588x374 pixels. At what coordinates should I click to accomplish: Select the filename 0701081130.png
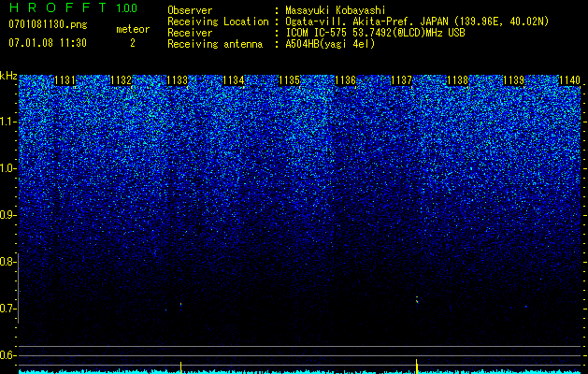click(x=48, y=24)
